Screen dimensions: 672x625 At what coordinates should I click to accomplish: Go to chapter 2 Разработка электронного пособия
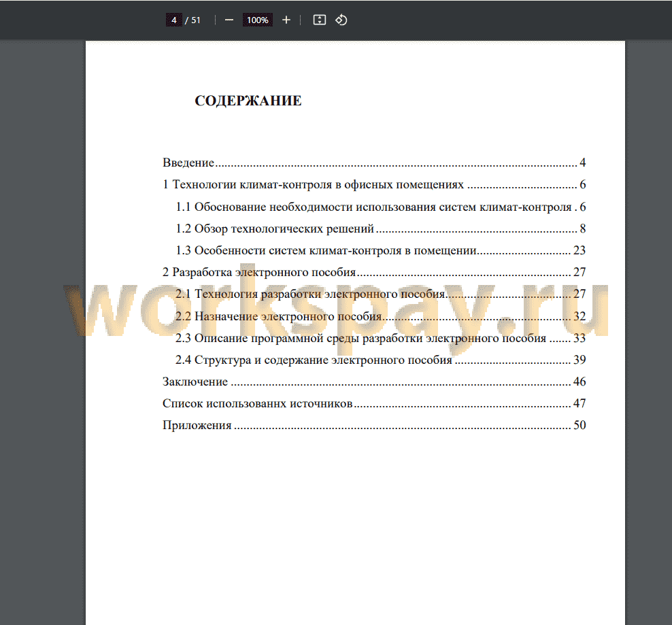point(373,272)
